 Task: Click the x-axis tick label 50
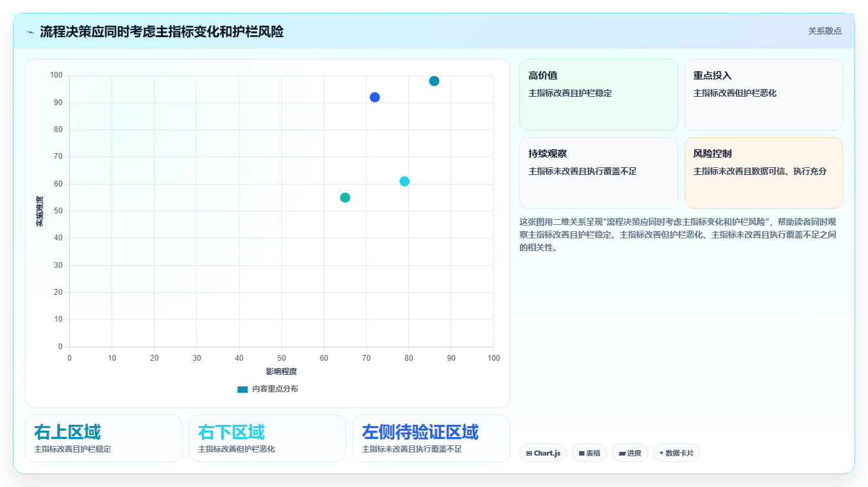click(281, 358)
